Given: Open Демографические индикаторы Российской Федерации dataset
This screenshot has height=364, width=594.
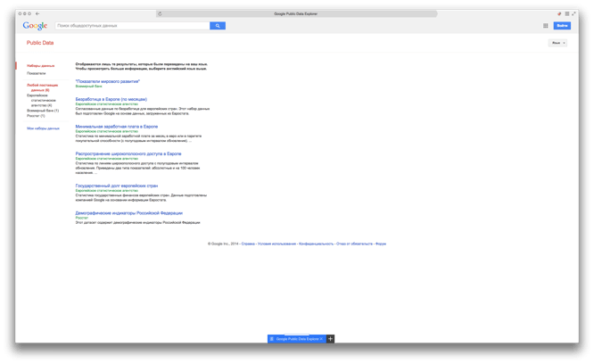Looking at the screenshot, I should (x=128, y=213).
